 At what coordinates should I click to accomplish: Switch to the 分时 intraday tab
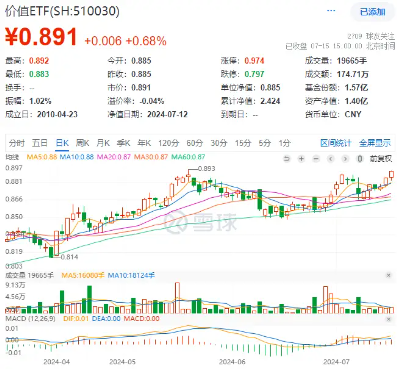(x=17, y=143)
